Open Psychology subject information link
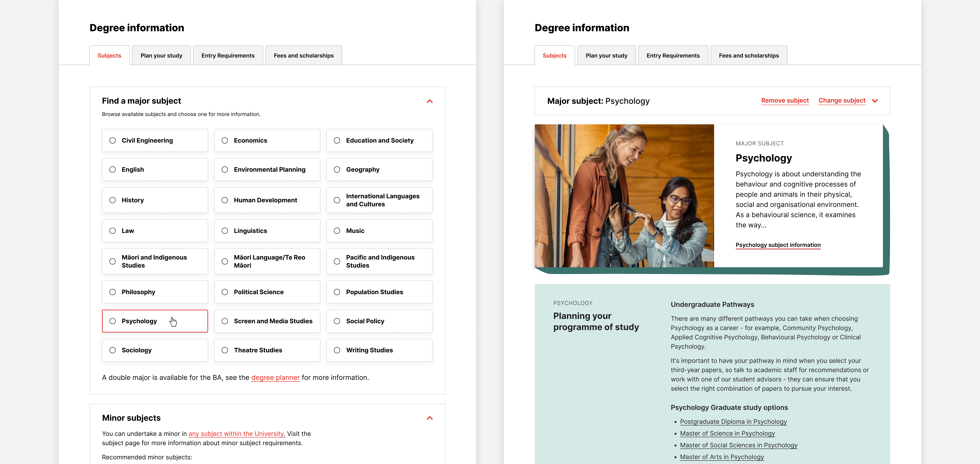This screenshot has height=464, width=980. (x=778, y=245)
